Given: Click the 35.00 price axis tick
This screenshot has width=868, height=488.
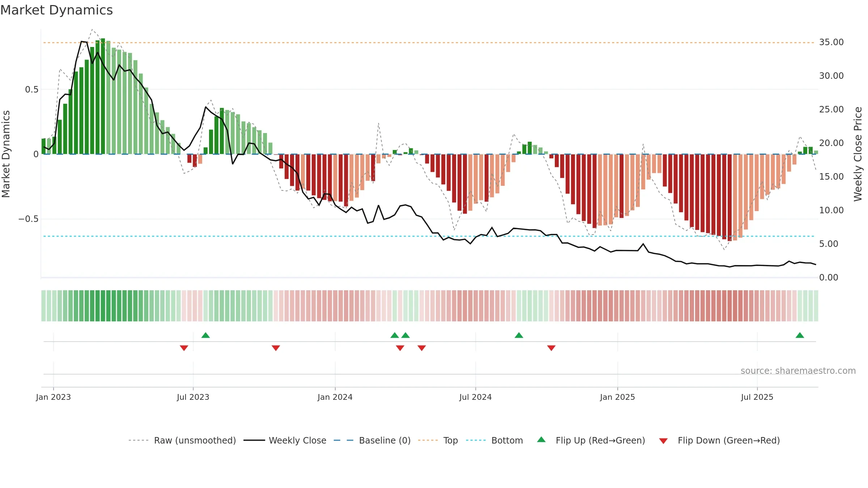Looking at the screenshot, I should coord(831,42).
